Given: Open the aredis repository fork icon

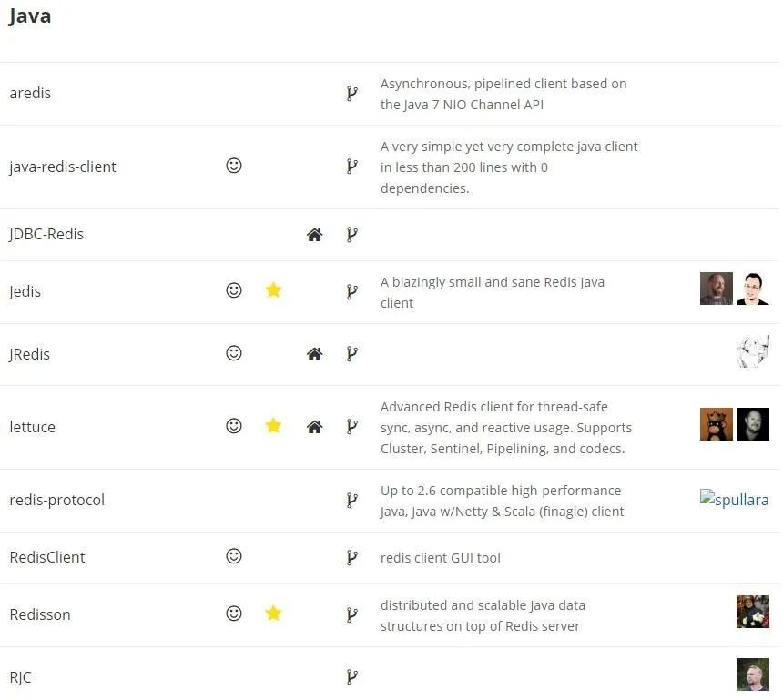Looking at the screenshot, I should click(351, 93).
